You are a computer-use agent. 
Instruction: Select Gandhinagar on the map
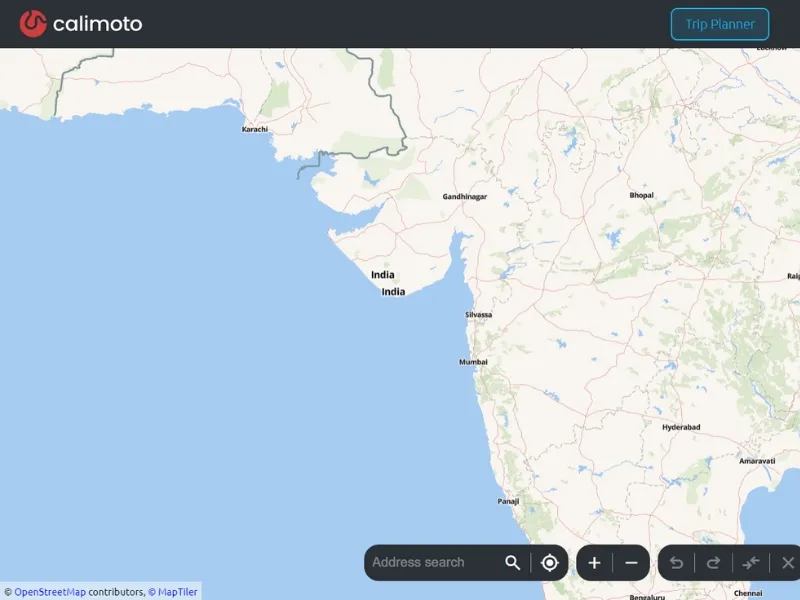(464, 197)
